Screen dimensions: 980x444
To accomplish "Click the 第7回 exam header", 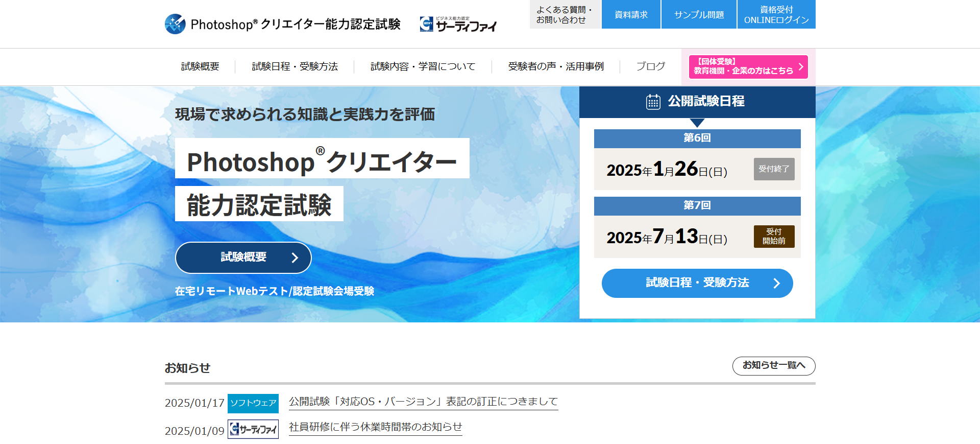I will click(697, 205).
